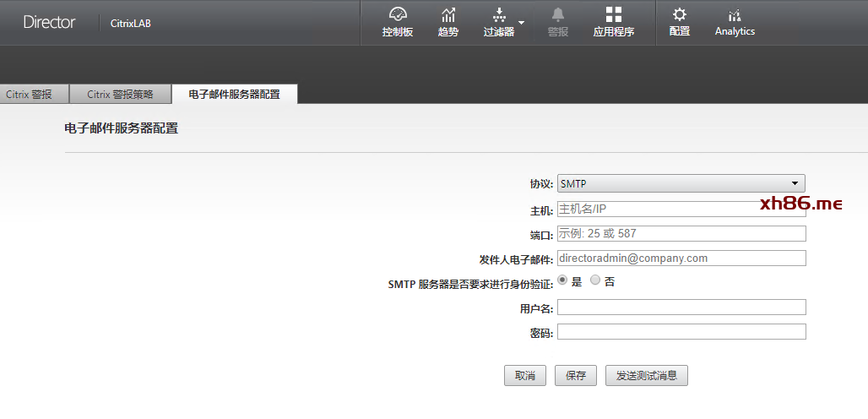Click the 保存 save button
Screen dimensions: 868x419
tap(576, 376)
